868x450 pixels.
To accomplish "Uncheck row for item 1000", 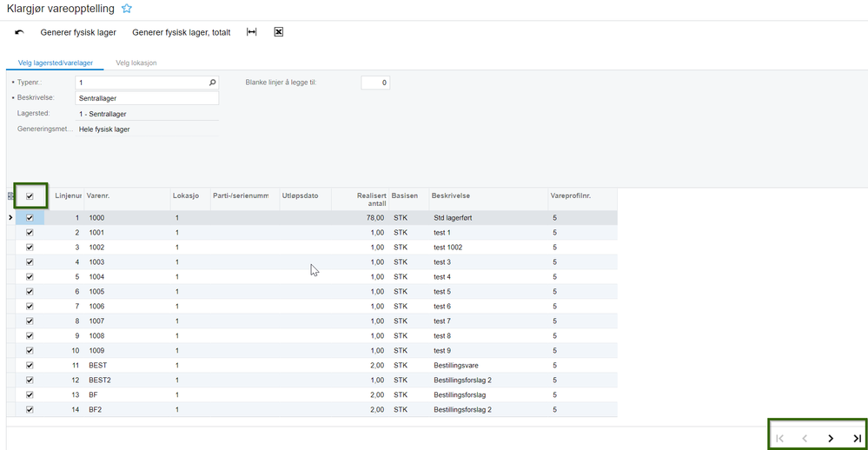I will tap(30, 217).
